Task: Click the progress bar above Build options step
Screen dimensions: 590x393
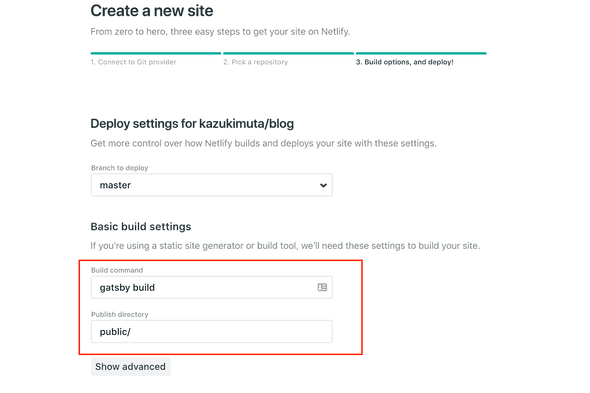Action: pos(421,53)
